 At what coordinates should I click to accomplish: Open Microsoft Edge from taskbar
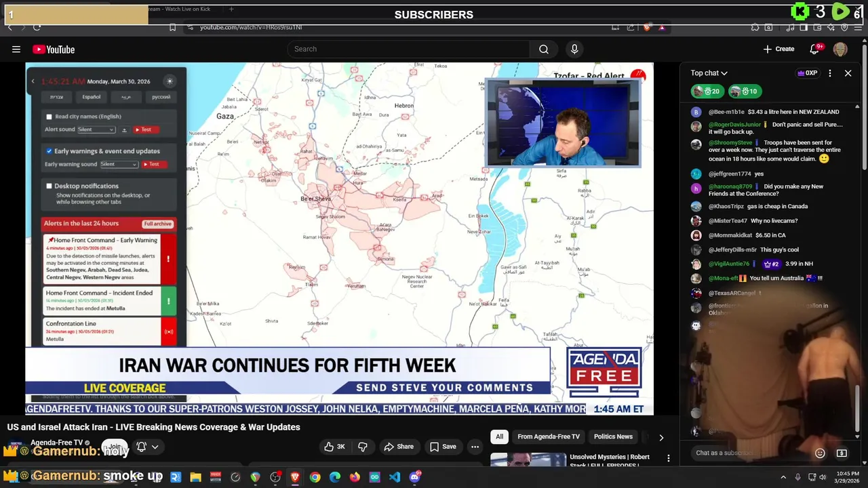pyautogui.click(x=335, y=477)
